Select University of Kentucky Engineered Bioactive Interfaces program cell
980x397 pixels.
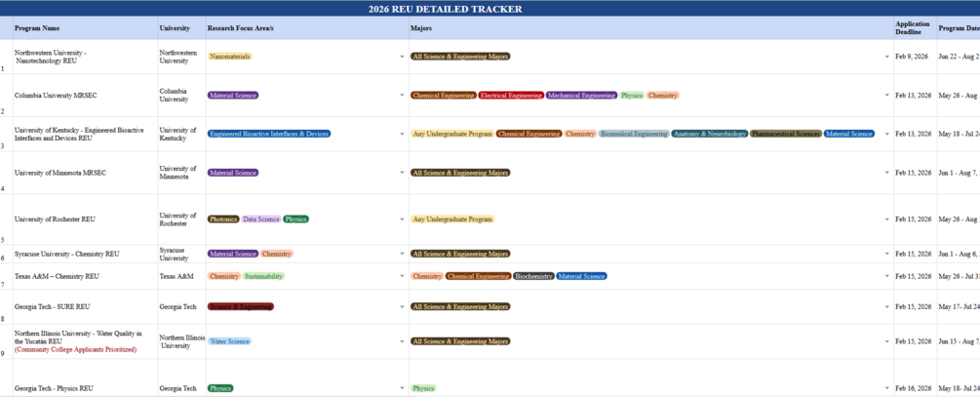85,134
